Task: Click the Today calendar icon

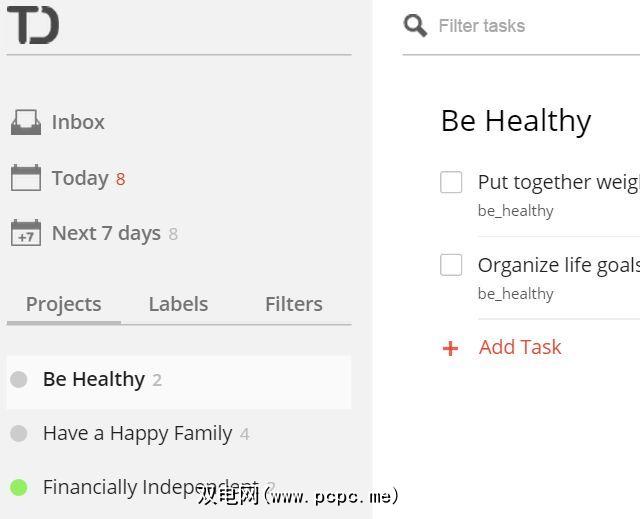Action: click(x=26, y=178)
